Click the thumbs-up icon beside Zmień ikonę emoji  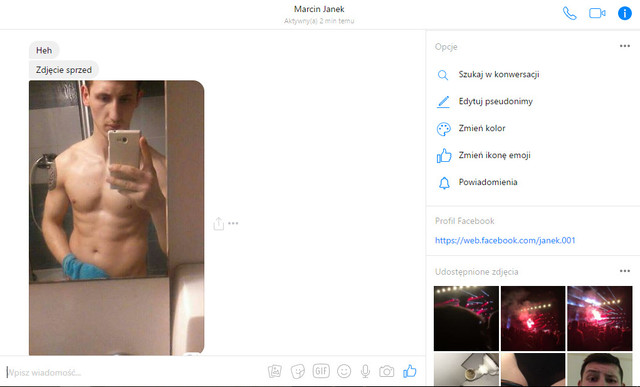point(444,156)
